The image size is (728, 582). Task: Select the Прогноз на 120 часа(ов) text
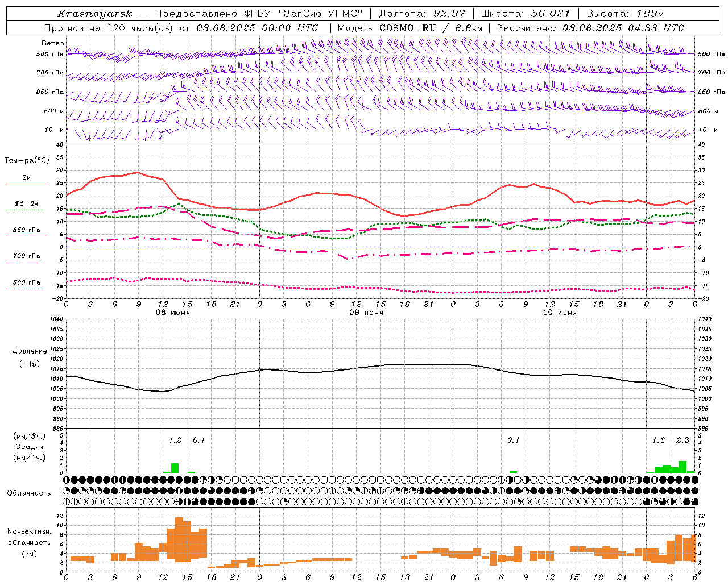pyautogui.click(x=110, y=28)
